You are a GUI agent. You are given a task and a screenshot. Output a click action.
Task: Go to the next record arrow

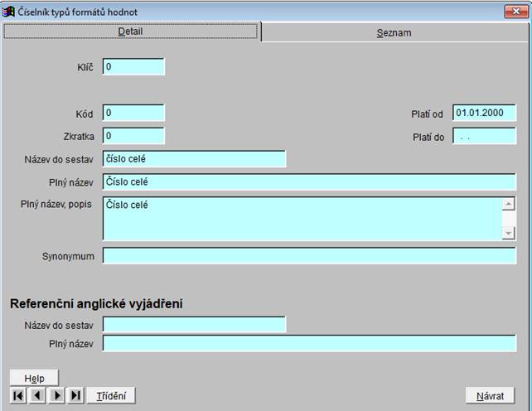coord(56,396)
